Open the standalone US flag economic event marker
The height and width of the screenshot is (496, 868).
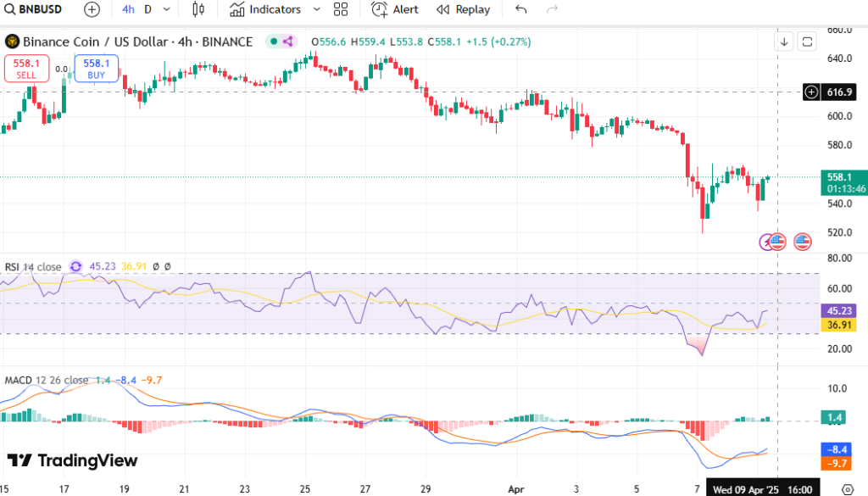pyautogui.click(x=803, y=242)
